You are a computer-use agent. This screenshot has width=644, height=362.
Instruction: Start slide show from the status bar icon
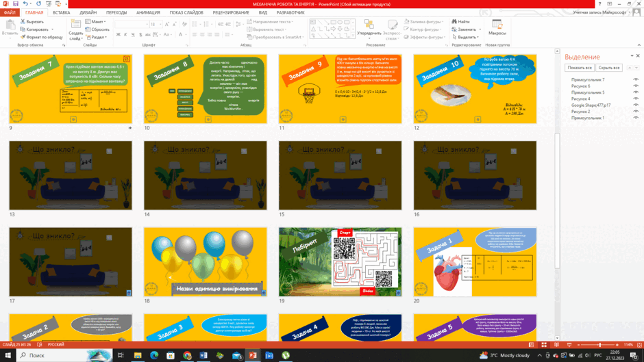569,345
